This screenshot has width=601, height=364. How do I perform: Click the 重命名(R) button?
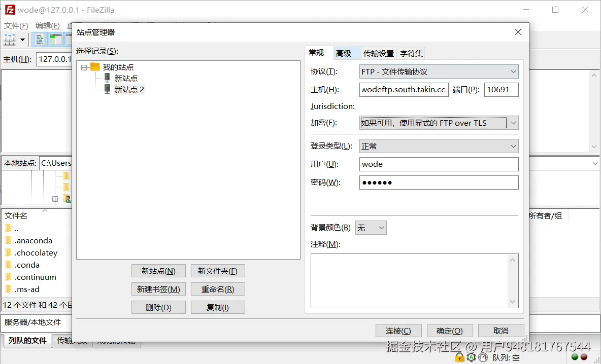click(x=218, y=289)
